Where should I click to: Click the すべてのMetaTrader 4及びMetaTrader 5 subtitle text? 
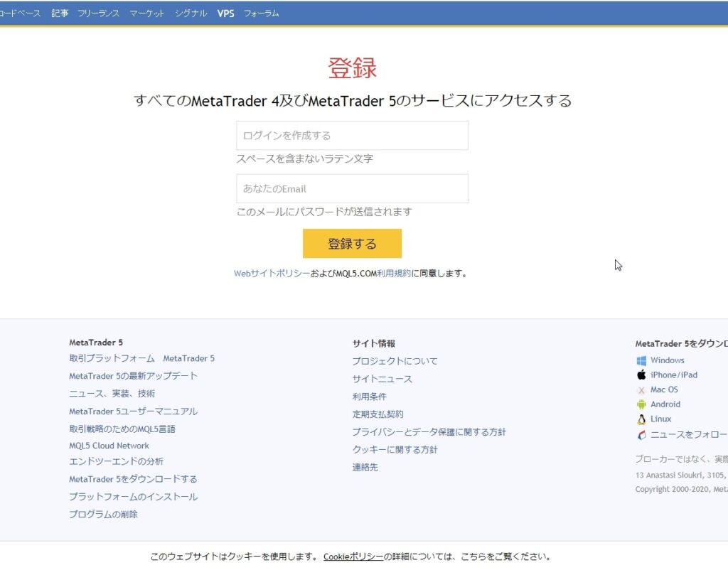pyautogui.click(x=353, y=101)
